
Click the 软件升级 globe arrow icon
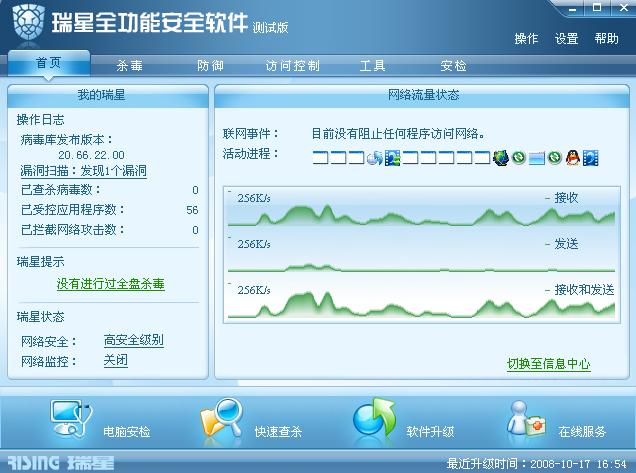coord(374,418)
